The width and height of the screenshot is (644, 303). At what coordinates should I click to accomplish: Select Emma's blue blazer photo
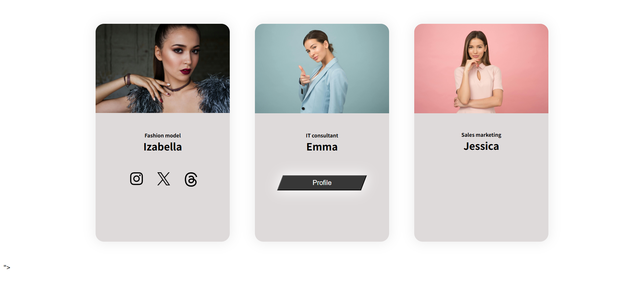(x=322, y=68)
